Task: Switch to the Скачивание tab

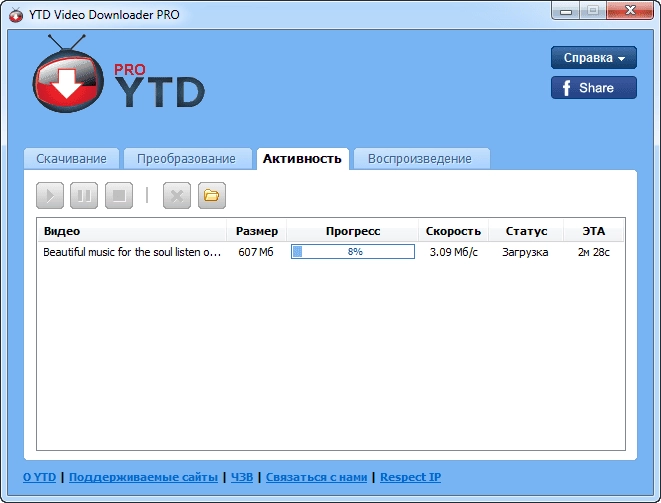Action: [x=71, y=159]
